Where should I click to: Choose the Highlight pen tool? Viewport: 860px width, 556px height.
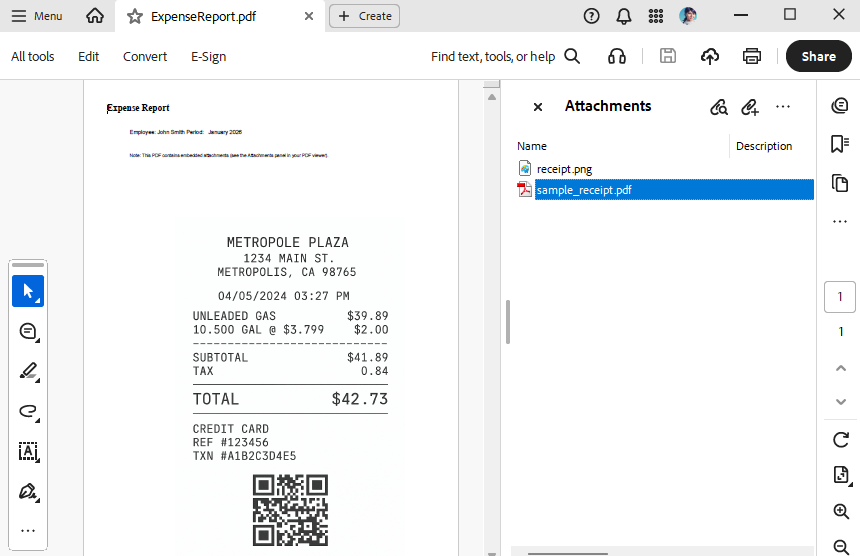coord(28,371)
